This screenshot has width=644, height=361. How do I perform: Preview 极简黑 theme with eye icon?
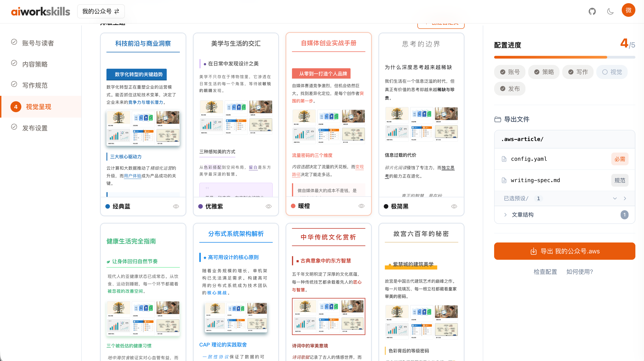point(454,206)
